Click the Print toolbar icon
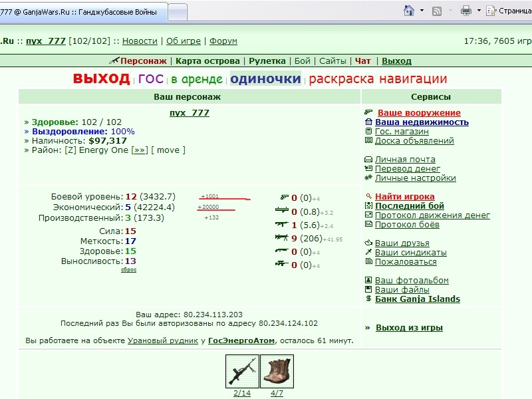The image size is (532, 399). coord(466,11)
